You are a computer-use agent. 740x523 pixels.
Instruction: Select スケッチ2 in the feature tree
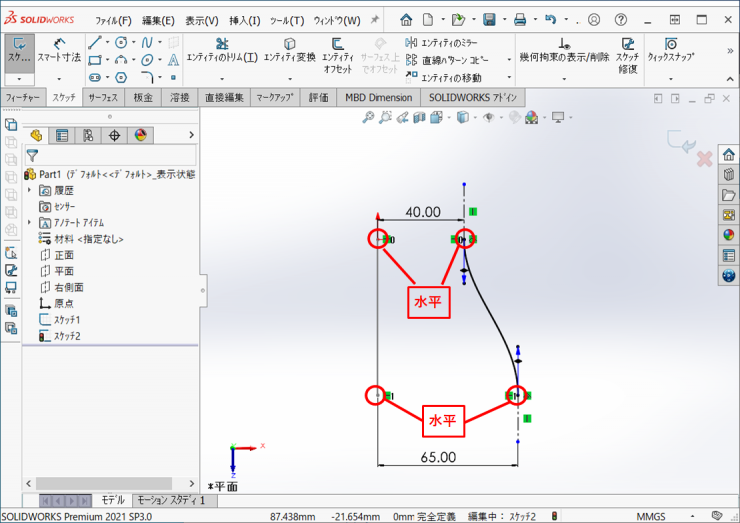pos(67,336)
